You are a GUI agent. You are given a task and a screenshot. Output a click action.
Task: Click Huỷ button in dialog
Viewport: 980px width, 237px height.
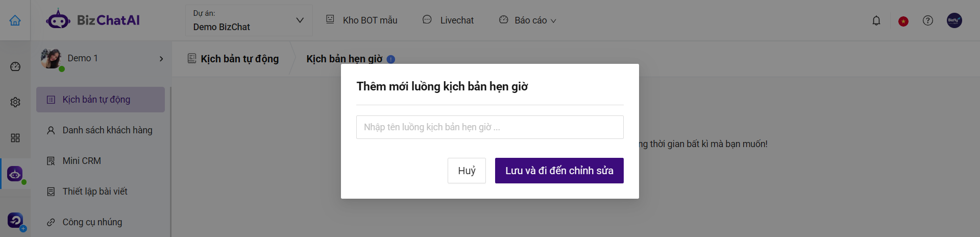pyautogui.click(x=467, y=171)
